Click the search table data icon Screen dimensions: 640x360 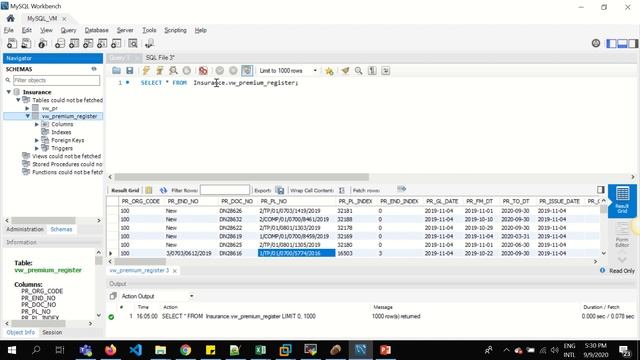pos(133,43)
